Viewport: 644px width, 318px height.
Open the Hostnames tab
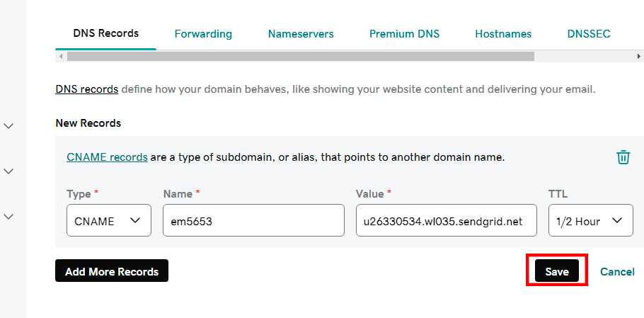[503, 34]
